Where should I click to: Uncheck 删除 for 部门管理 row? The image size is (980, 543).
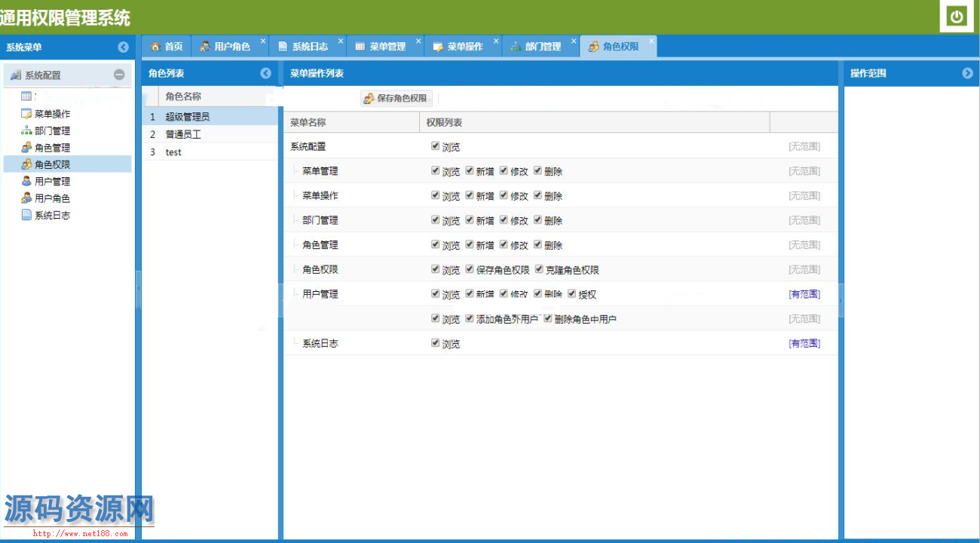click(x=537, y=219)
